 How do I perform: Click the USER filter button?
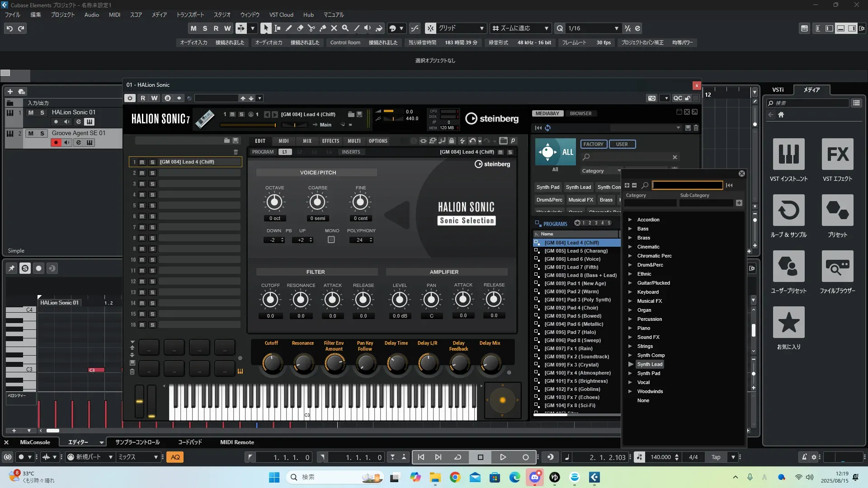[622, 144]
